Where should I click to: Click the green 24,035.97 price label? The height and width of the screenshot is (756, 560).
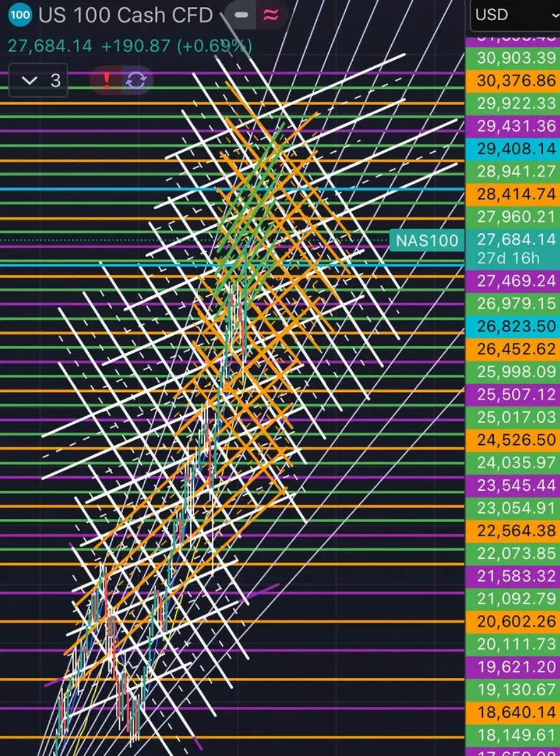coord(512,462)
